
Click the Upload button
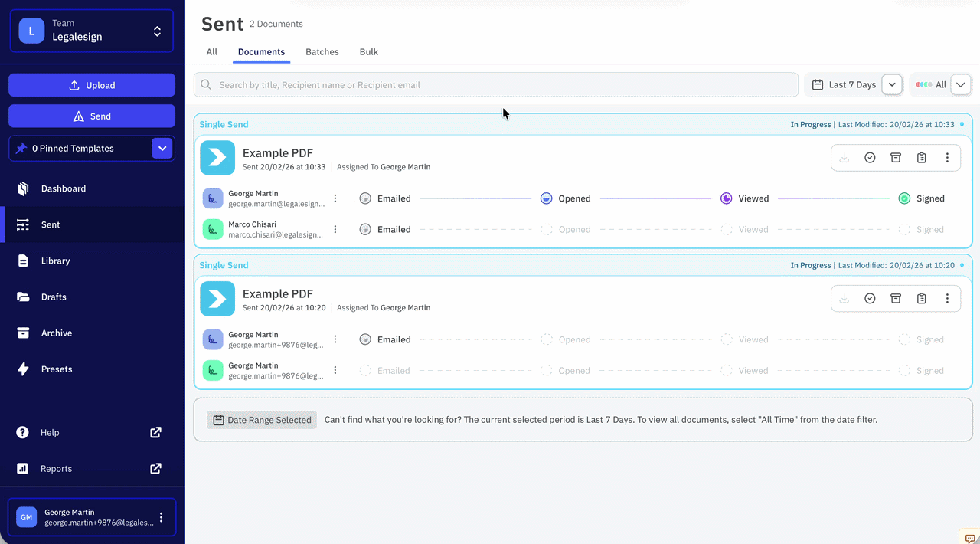(92, 85)
